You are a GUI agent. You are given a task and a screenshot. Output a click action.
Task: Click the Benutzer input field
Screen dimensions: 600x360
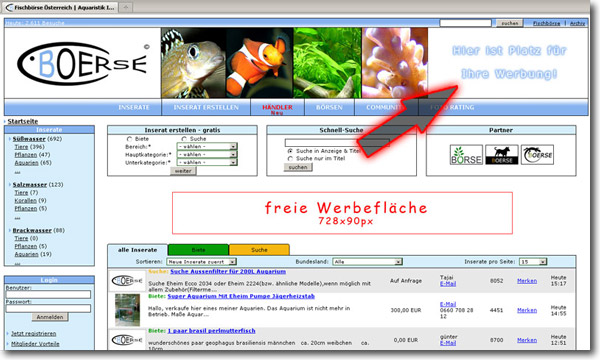click(x=48, y=295)
